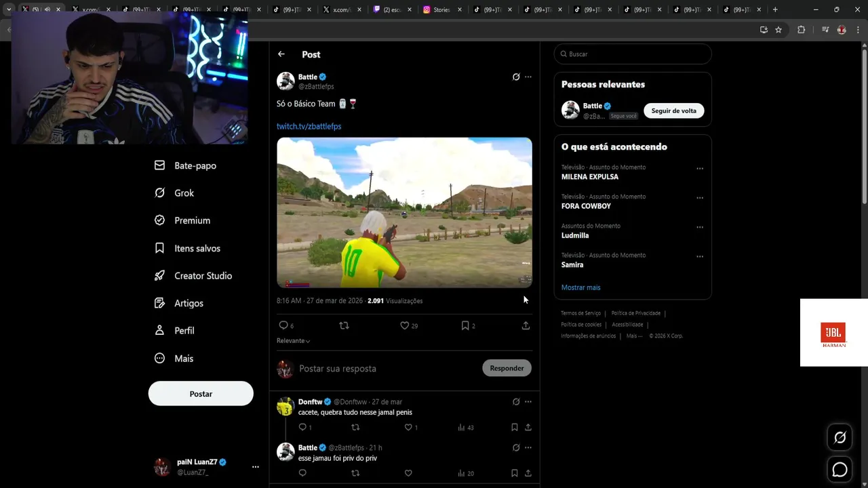Repost Battle's reply comment

tap(355, 473)
